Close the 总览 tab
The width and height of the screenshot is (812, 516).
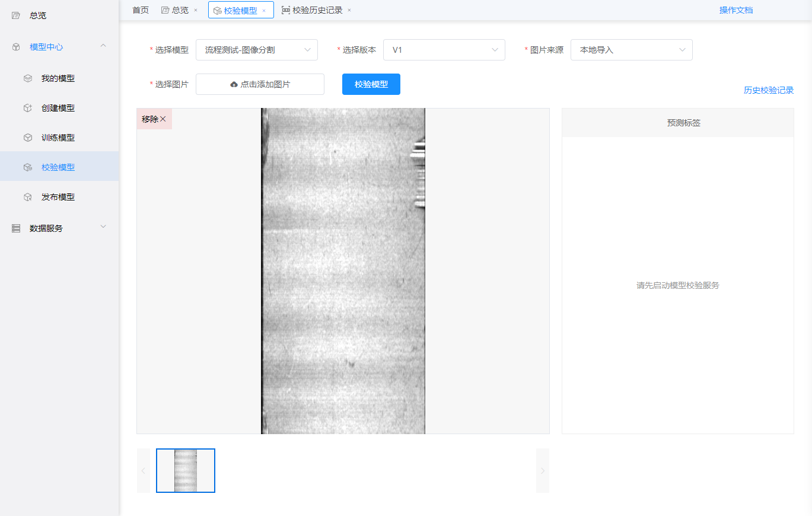[x=196, y=10]
